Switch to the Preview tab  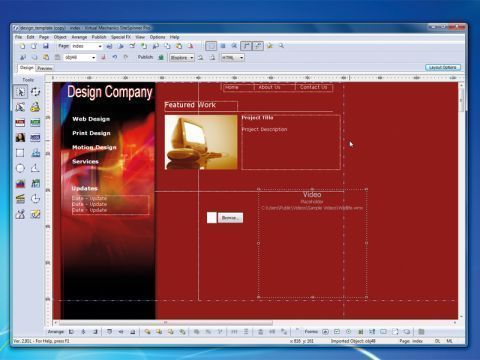[44, 68]
